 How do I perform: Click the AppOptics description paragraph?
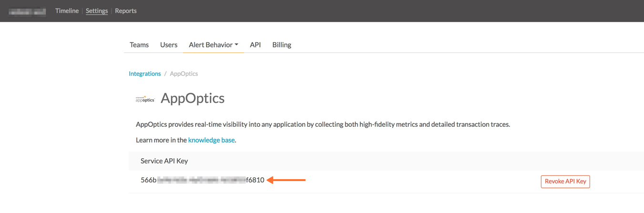click(323, 124)
